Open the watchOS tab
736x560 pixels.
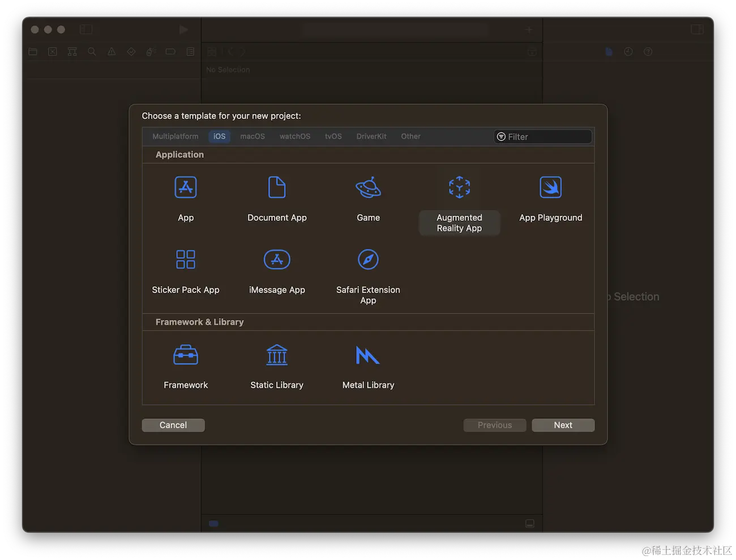[x=295, y=136]
